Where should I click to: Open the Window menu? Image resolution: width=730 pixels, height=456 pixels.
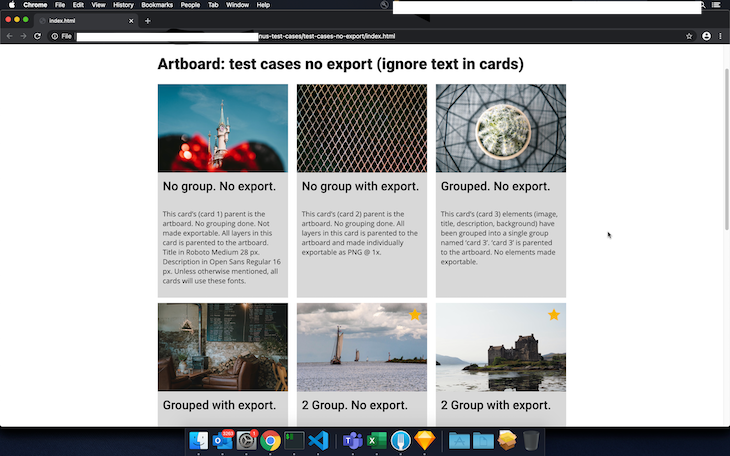click(237, 5)
